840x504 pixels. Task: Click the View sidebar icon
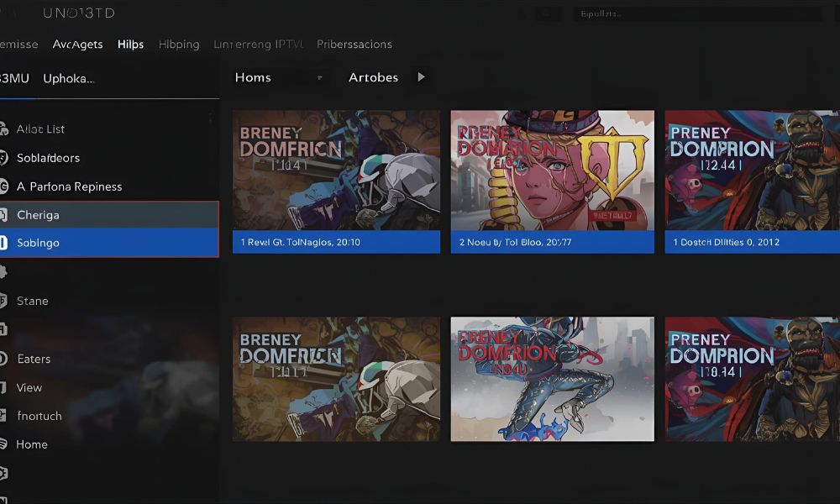point(3,387)
